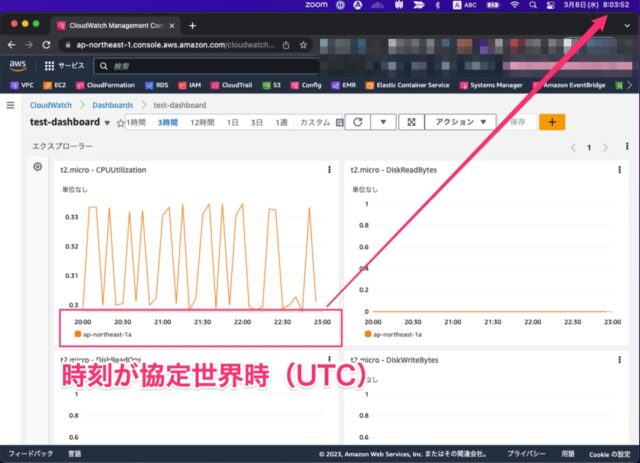Open macOS Wi-Fi menu bar icon
640x463 pixels.
coord(515,5)
